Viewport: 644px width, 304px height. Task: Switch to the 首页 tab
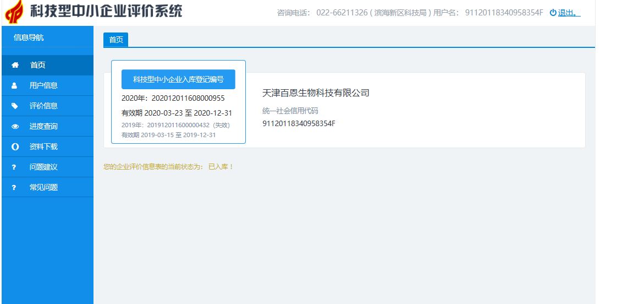coord(116,40)
